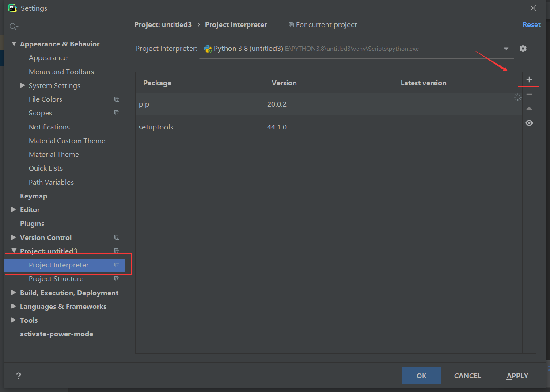Click the CANCEL button

[x=467, y=376]
